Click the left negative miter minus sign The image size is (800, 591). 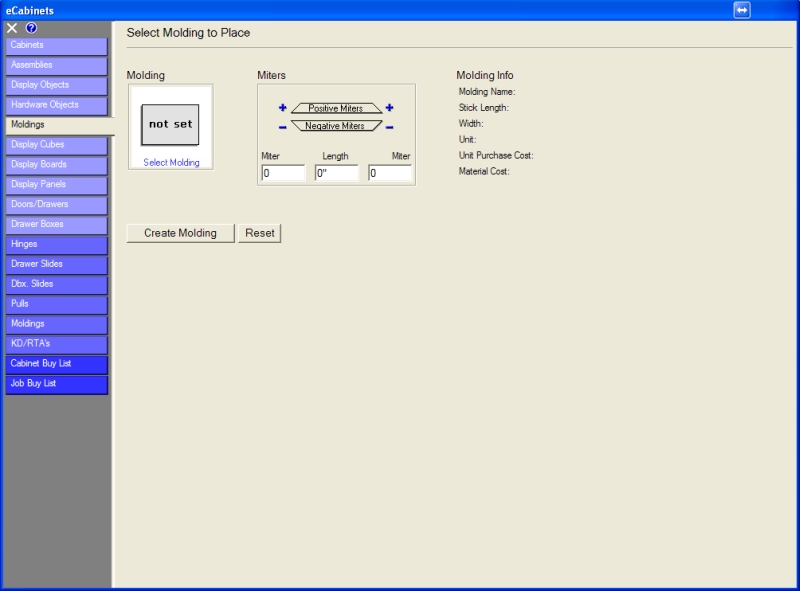(282, 127)
